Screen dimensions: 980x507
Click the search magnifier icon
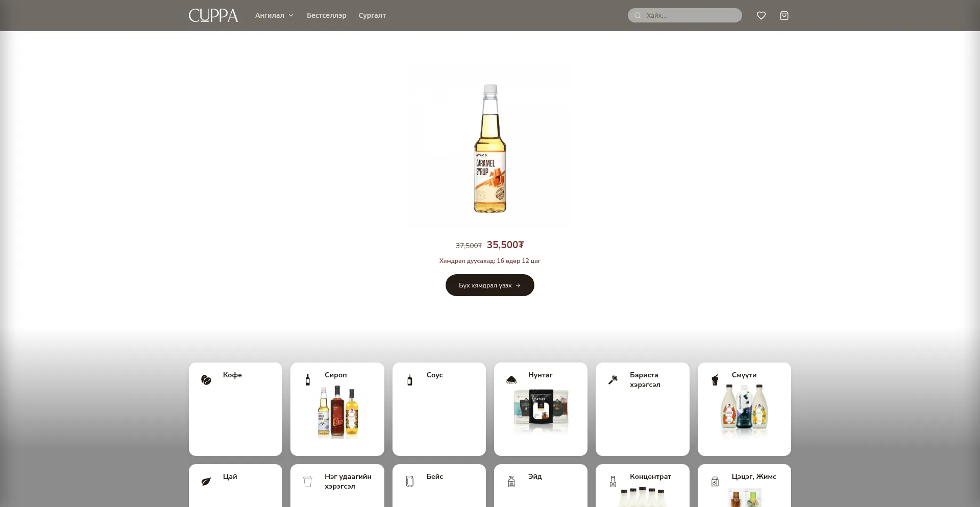point(638,16)
